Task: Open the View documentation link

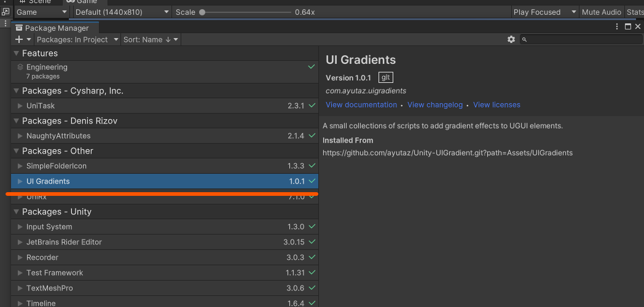Action: click(361, 104)
